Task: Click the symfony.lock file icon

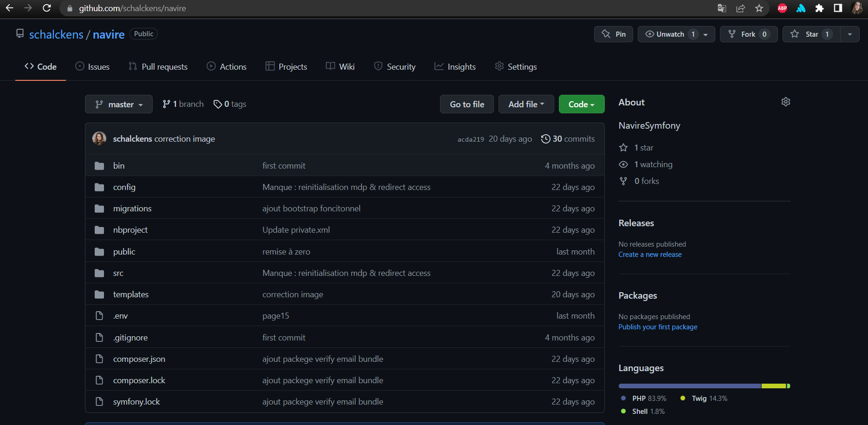Action: [x=99, y=401]
